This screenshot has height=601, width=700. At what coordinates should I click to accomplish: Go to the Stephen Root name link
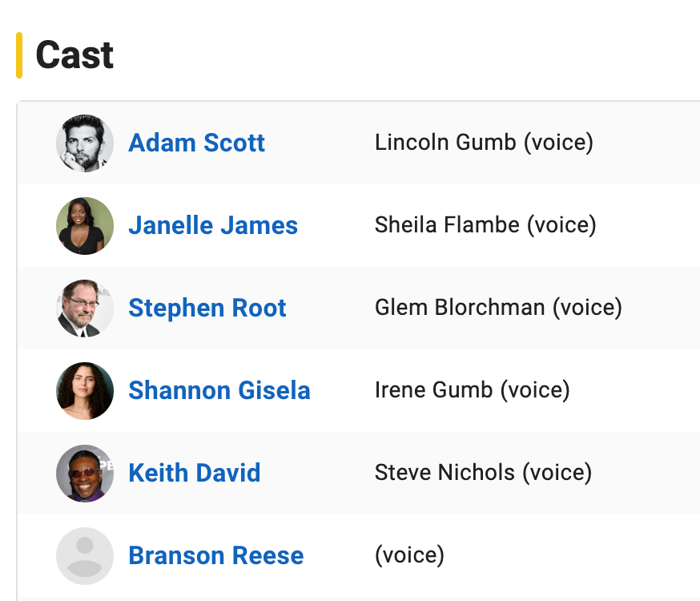coord(207,308)
